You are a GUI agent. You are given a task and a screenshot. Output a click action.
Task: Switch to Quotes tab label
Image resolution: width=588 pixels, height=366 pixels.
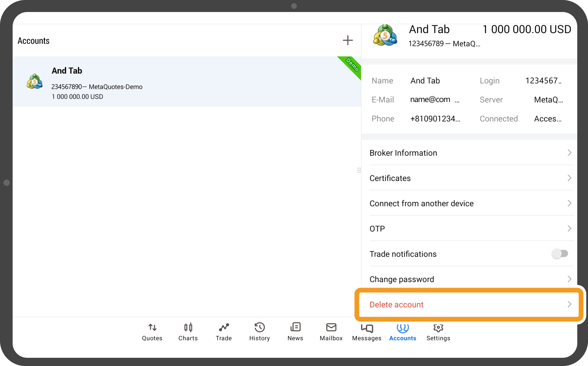pos(152,338)
